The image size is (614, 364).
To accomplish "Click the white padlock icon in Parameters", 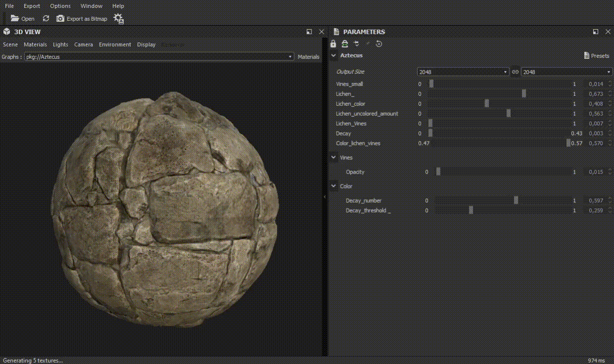I will 333,44.
